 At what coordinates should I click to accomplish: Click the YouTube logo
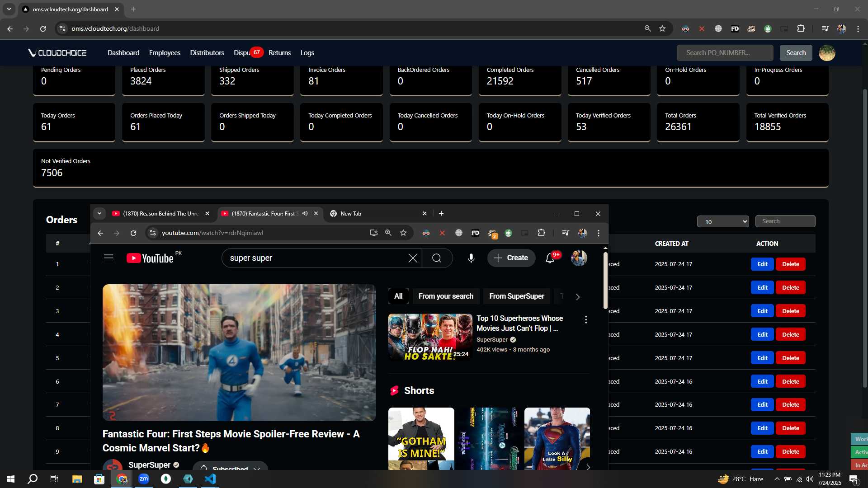[x=150, y=258]
